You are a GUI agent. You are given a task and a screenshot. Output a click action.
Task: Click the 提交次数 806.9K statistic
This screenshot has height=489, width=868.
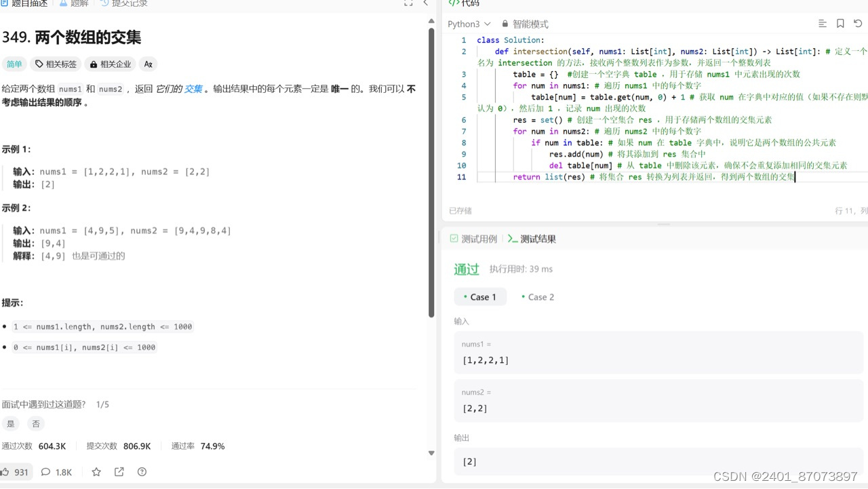tap(119, 446)
